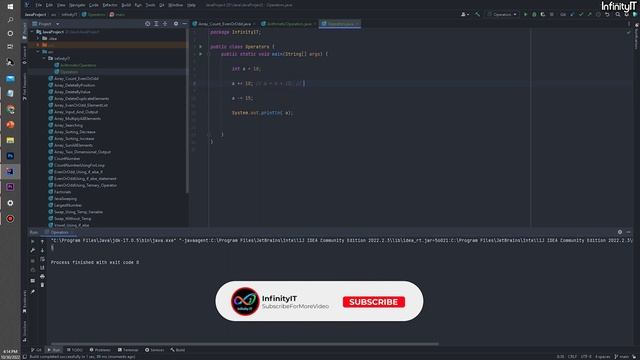
Task: Toggle the Structure side stripe button
Action: point(24,331)
